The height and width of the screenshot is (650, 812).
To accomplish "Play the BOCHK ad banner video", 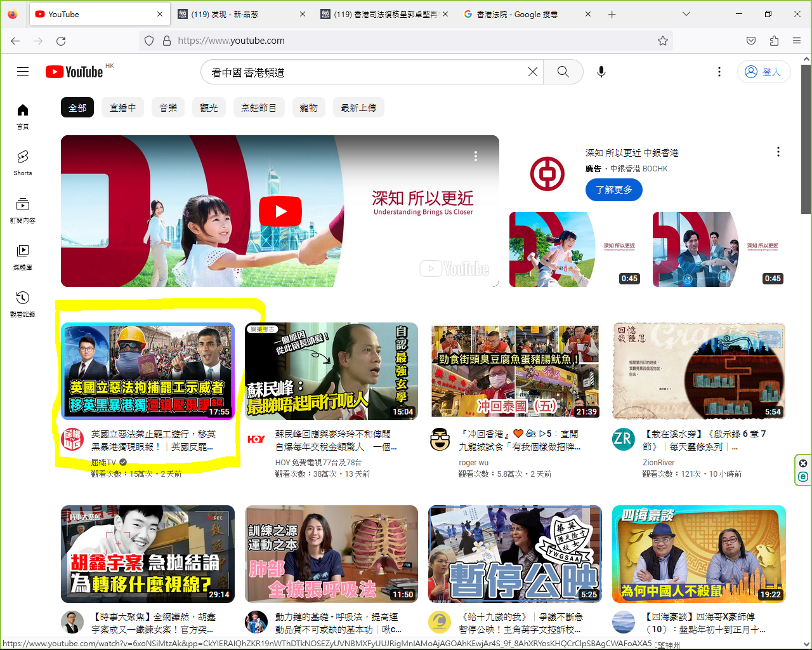I will pyautogui.click(x=280, y=211).
